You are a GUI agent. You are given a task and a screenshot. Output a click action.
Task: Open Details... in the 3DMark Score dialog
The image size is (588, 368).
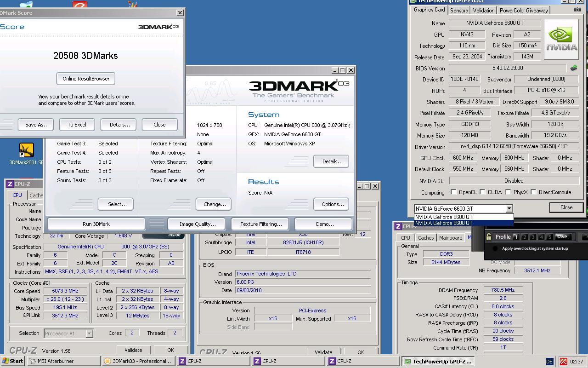pos(119,125)
